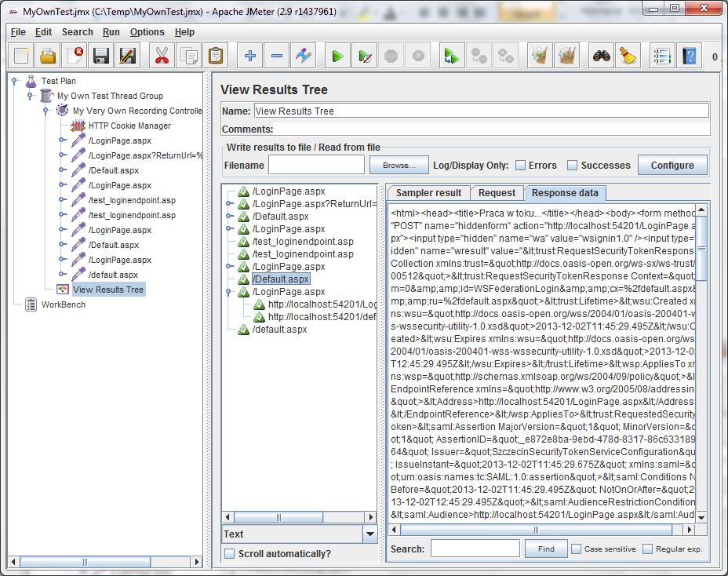The image size is (728, 576).
Task: Click response data horizontal scrollbar thumb
Action: pos(536,530)
